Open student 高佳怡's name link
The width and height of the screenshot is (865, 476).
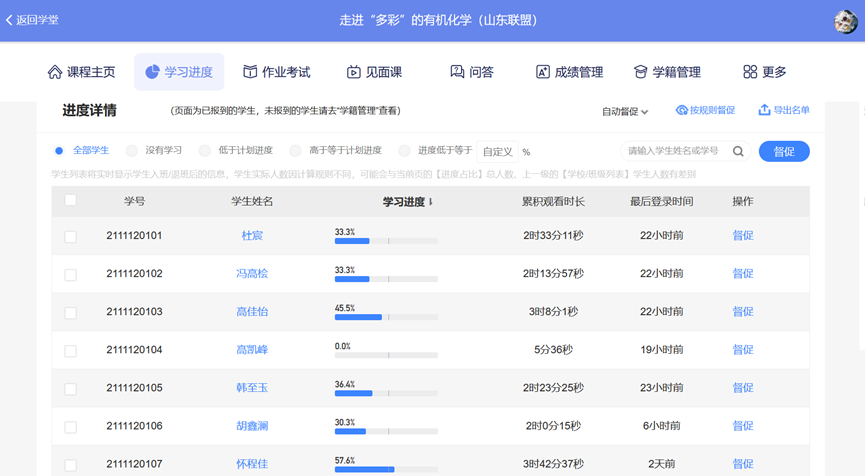point(252,312)
